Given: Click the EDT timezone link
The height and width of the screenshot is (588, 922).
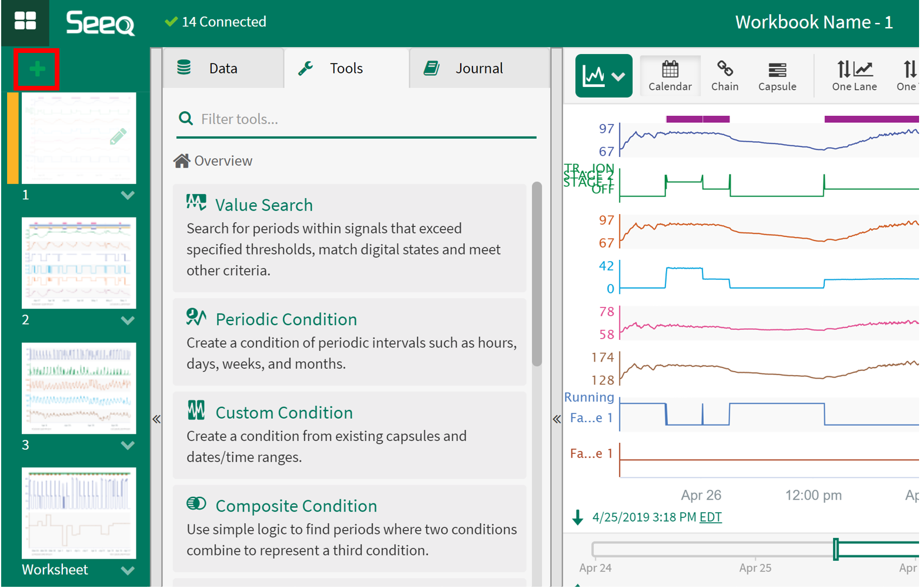Looking at the screenshot, I should [710, 517].
